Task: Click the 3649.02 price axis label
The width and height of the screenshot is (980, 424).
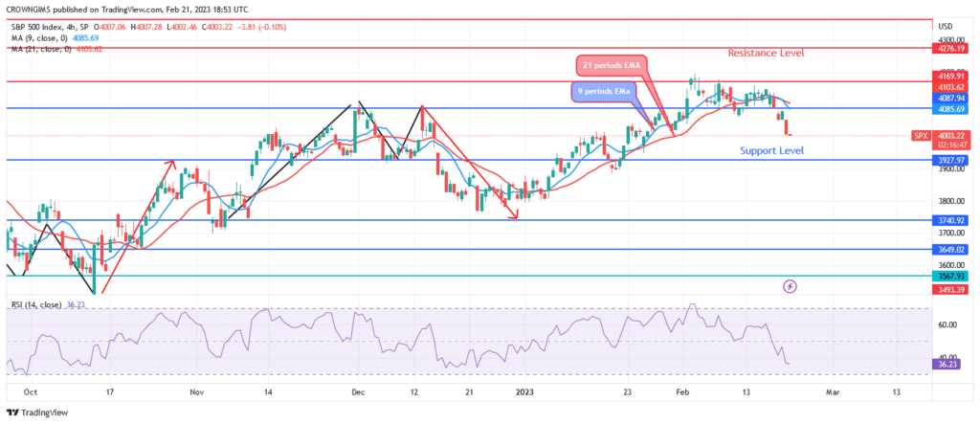Action: 952,249
